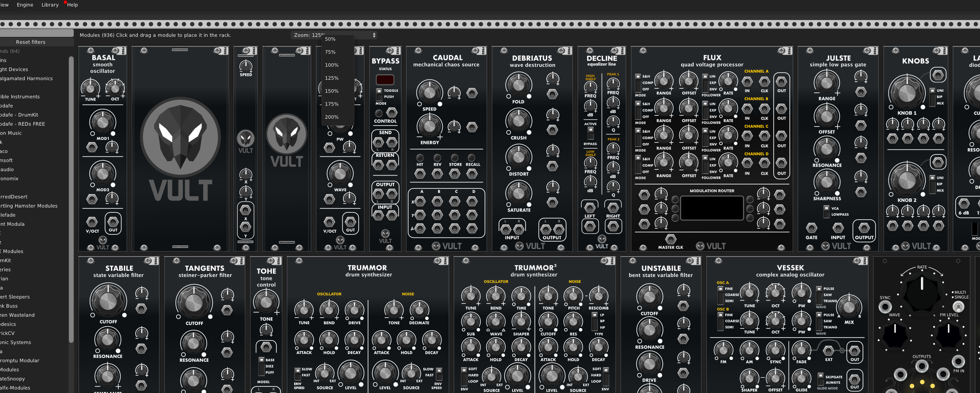This screenshot has width=980, height=393.
Task: Choose 125% in the zoom list
Action: tap(338, 78)
